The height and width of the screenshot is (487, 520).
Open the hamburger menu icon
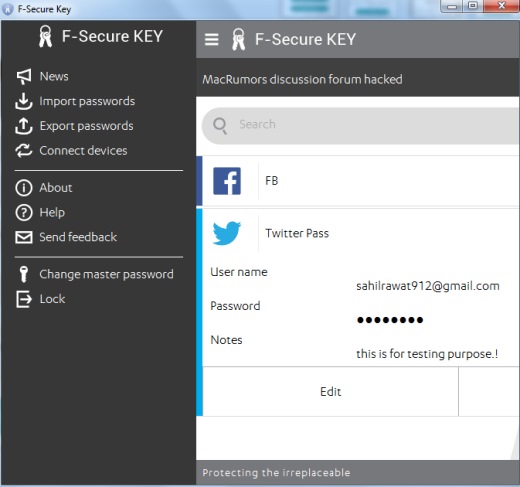212,39
